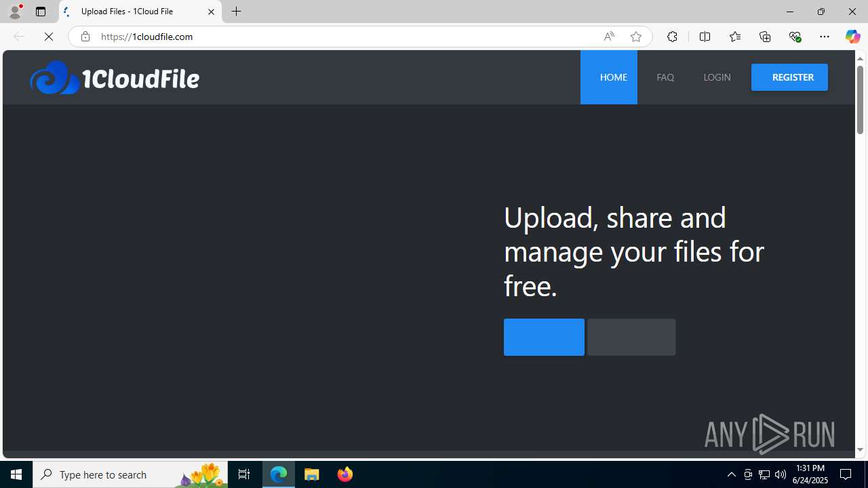Image resolution: width=868 pixels, height=488 pixels.
Task: Click the REGISTER button
Action: coord(789,77)
